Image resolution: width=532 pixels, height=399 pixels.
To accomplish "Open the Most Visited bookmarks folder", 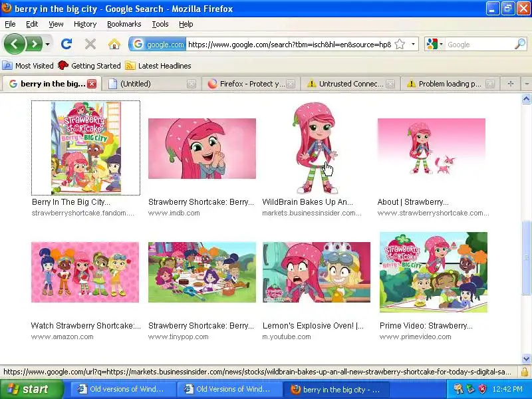I will [x=28, y=66].
